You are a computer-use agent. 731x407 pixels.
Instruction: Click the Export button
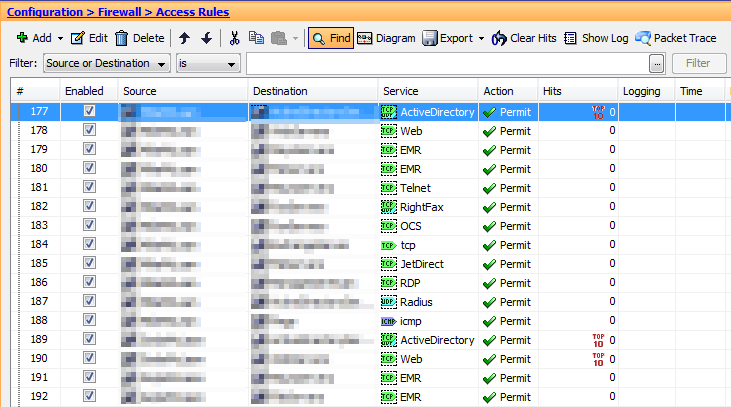[x=448, y=38]
